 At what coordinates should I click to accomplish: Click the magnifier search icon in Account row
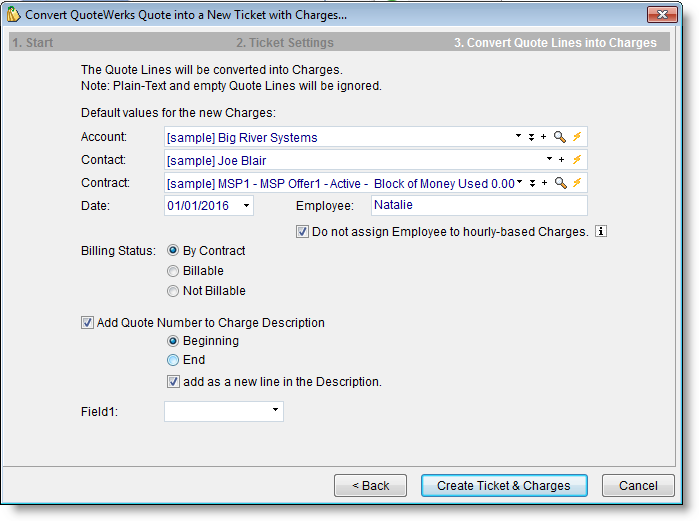click(560, 137)
